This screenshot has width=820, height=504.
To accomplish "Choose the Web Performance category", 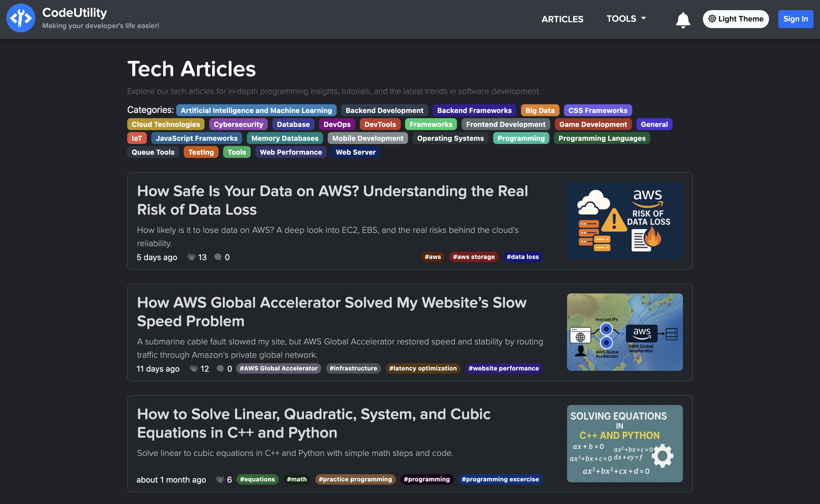I will click(x=290, y=152).
